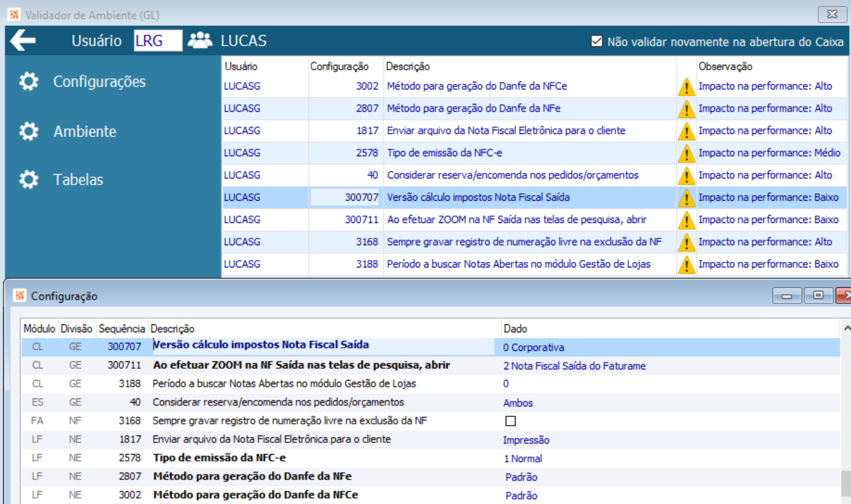The height and width of the screenshot is (504, 851).
Task: Open Dado value 'Padrão' for Danfe da NFCe
Action: [522, 495]
